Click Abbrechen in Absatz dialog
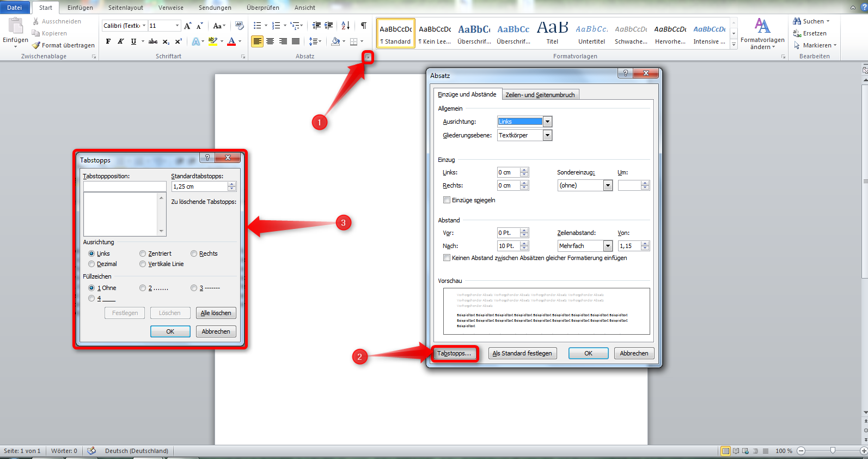 (x=634, y=353)
